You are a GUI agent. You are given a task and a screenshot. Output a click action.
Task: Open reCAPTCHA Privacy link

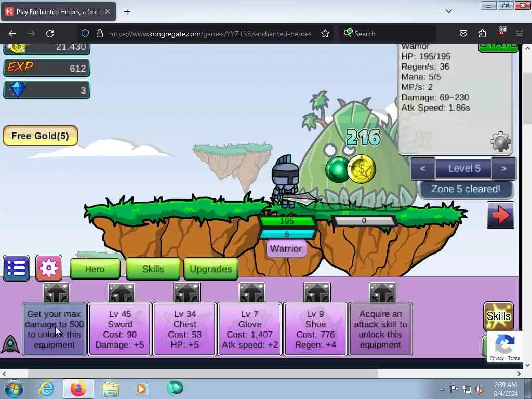(x=497, y=358)
